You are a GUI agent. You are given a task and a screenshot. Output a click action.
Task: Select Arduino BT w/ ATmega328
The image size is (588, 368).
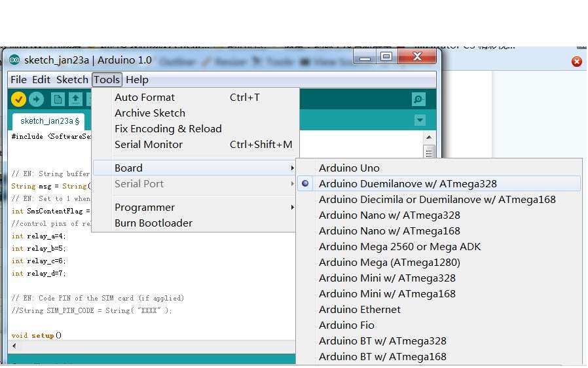point(439,341)
